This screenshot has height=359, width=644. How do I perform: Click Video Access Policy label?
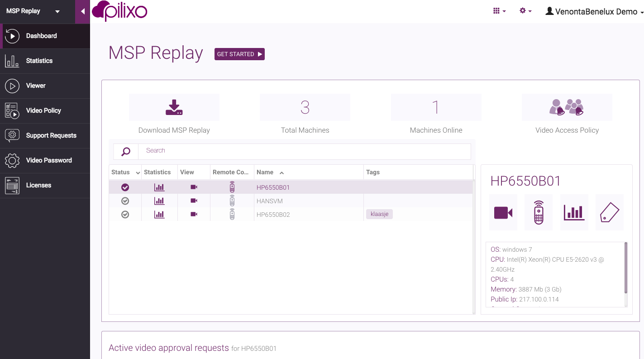tap(567, 130)
